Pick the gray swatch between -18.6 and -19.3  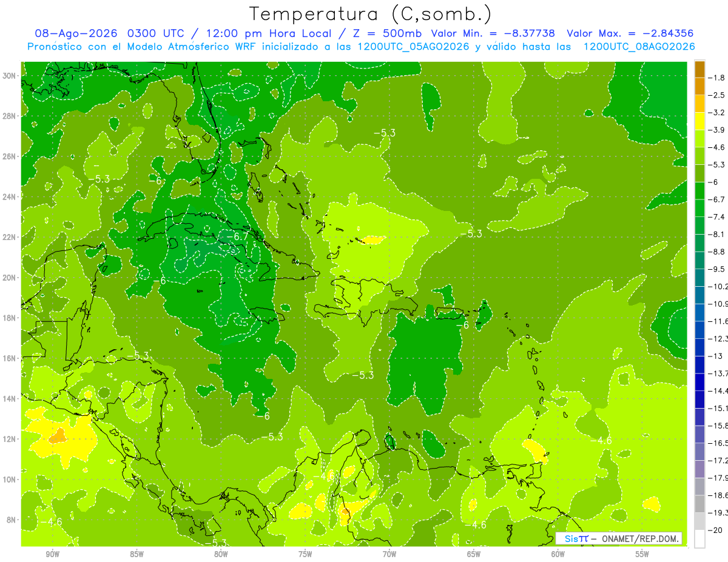click(699, 504)
